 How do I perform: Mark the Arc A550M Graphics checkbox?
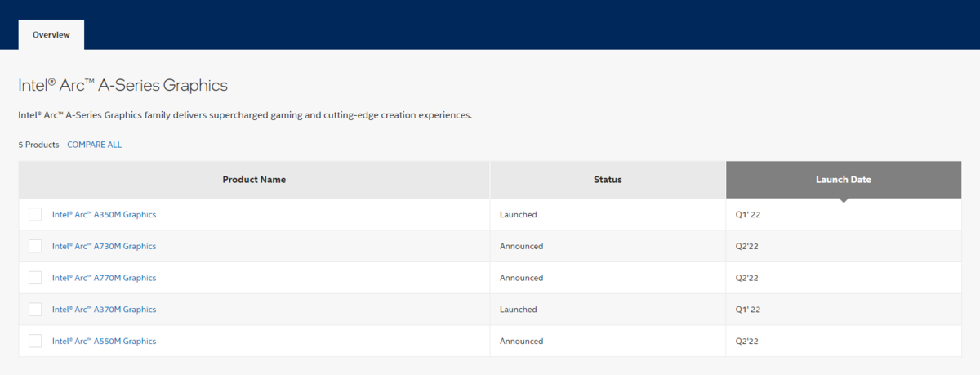(35, 341)
